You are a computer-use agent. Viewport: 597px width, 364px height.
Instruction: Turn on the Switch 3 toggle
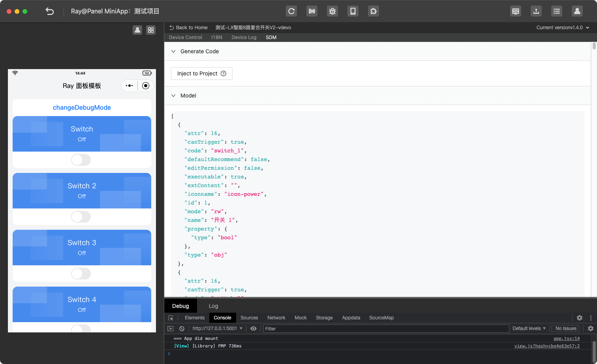[81, 274]
